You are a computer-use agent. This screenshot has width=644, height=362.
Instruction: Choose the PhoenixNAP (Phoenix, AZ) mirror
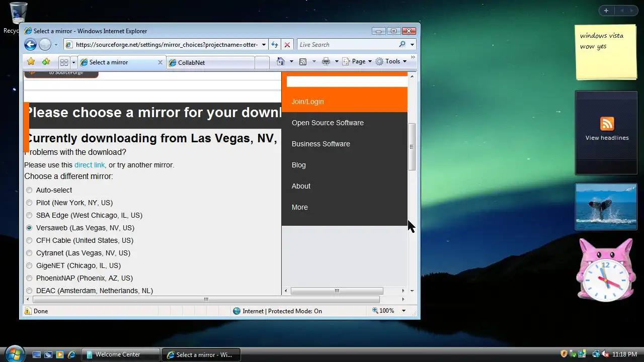[x=29, y=278]
